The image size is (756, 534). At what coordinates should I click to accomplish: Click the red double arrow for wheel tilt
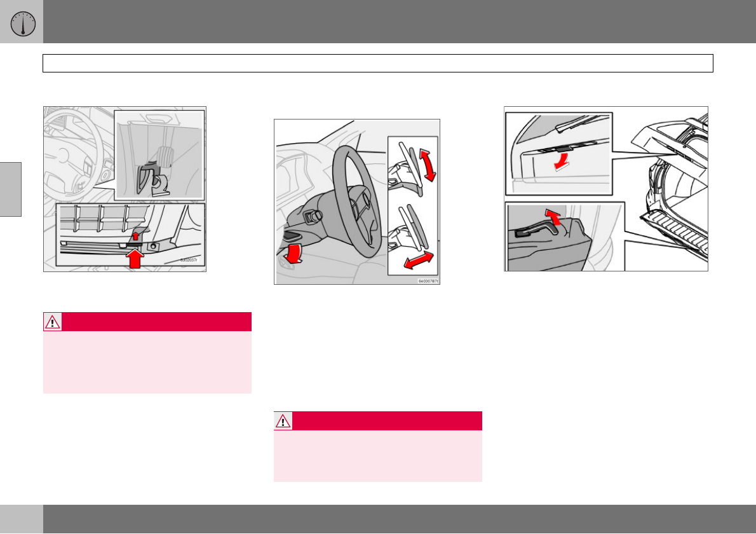(x=427, y=165)
